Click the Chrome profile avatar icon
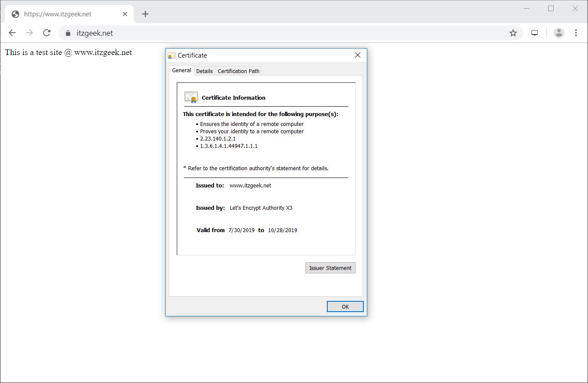 click(x=558, y=33)
